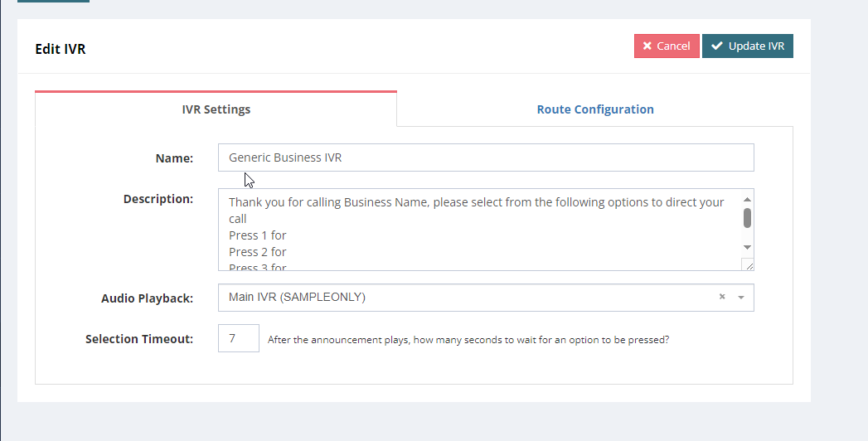
Task: Click the Selection Timeout label
Action: click(x=139, y=339)
